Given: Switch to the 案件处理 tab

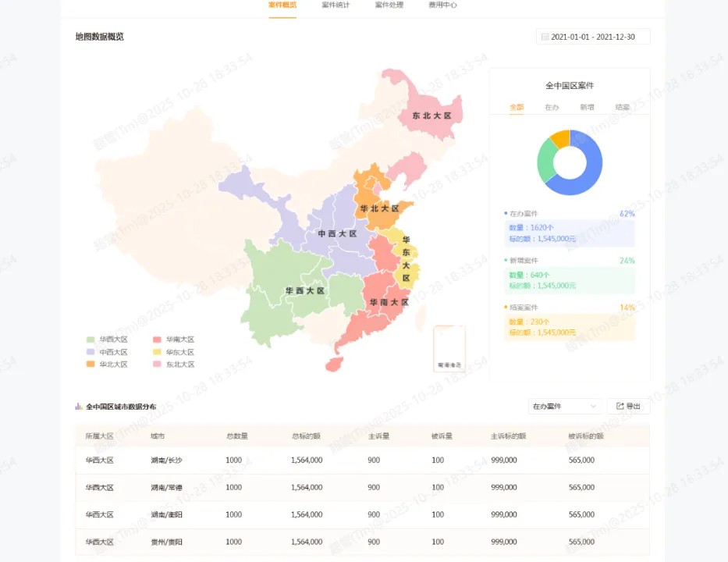Looking at the screenshot, I should [389, 5].
